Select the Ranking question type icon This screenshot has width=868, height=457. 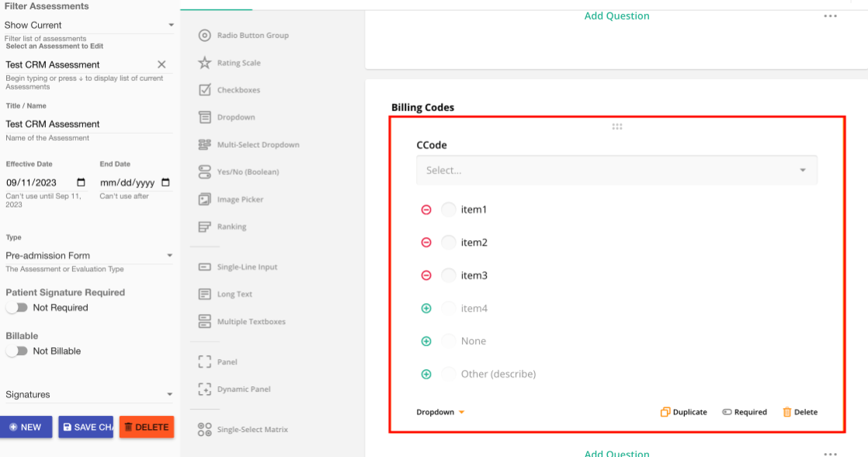tap(204, 227)
